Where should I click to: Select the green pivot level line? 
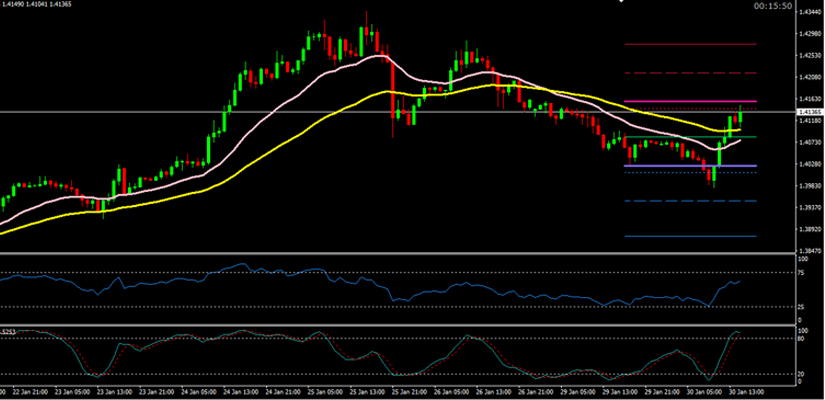pyautogui.click(x=689, y=136)
